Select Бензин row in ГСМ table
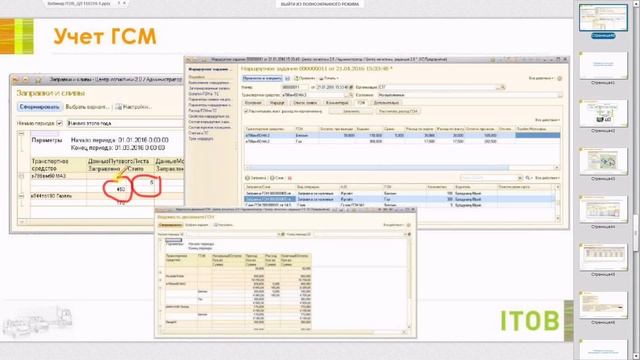This screenshot has width=640, height=360. pos(402,135)
